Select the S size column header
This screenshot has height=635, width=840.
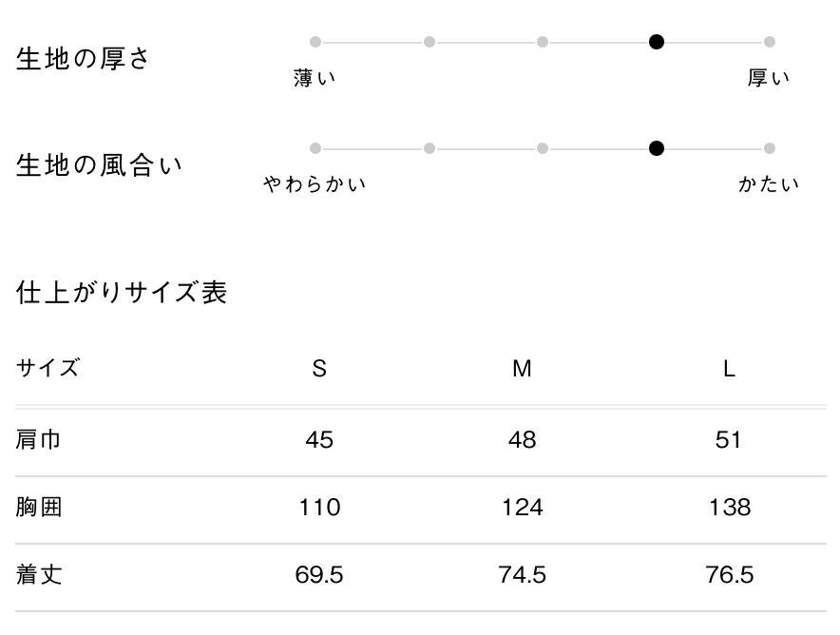coord(319,369)
